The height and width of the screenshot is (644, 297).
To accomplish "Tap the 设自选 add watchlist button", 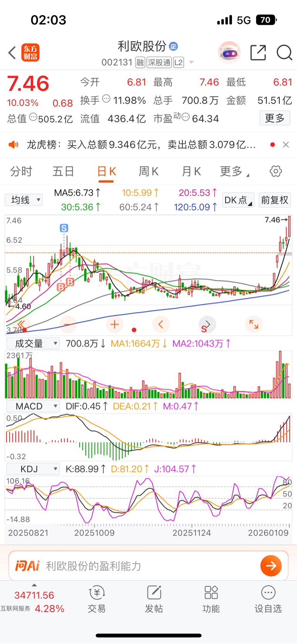I will tap(268, 599).
